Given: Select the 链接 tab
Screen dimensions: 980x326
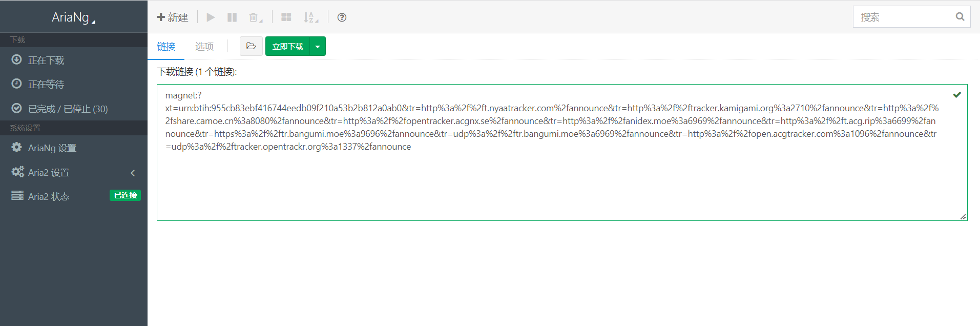Looking at the screenshot, I should coord(166,47).
